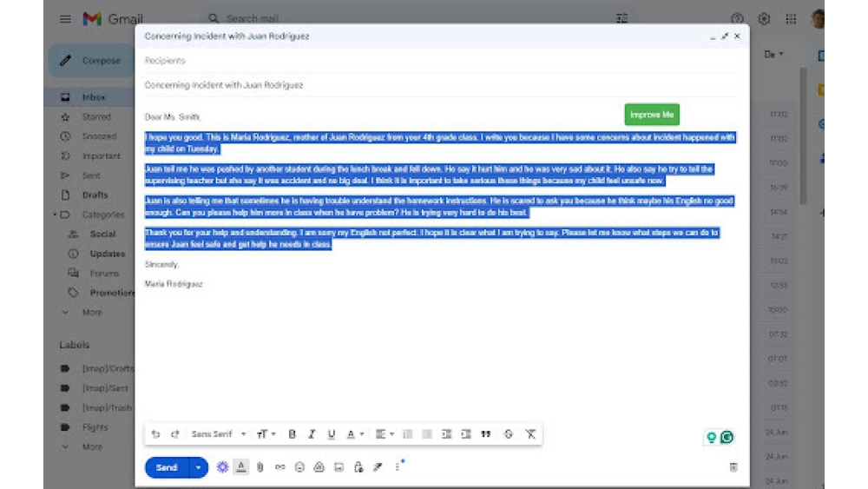Toggle confidential mode lock icon
The image size is (868, 489).
pyautogui.click(x=358, y=467)
